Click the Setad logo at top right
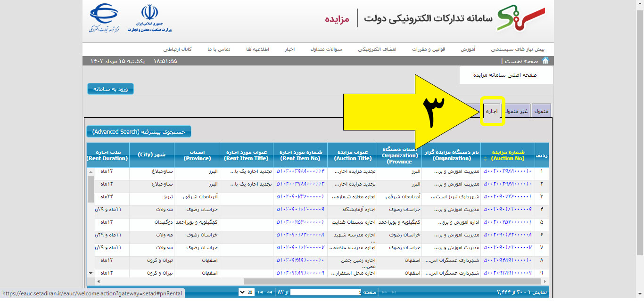 click(521, 19)
